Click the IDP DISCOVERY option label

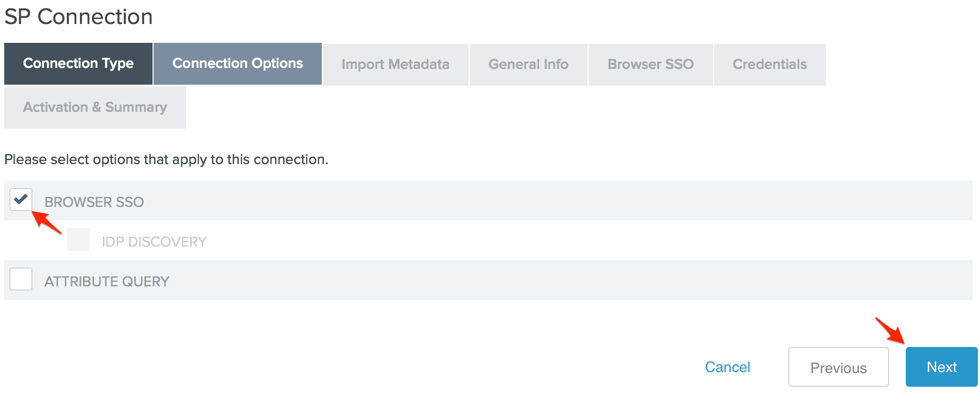point(154,242)
